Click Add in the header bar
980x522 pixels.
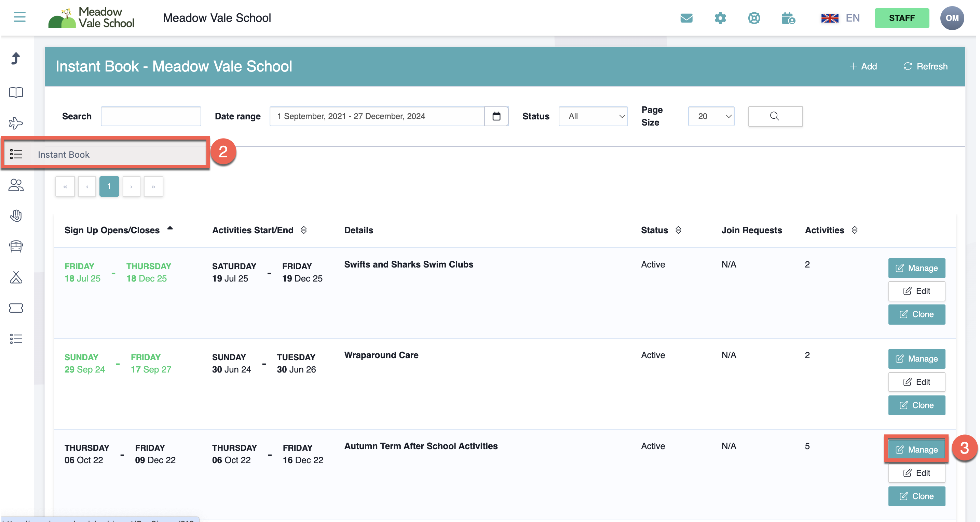click(x=863, y=66)
